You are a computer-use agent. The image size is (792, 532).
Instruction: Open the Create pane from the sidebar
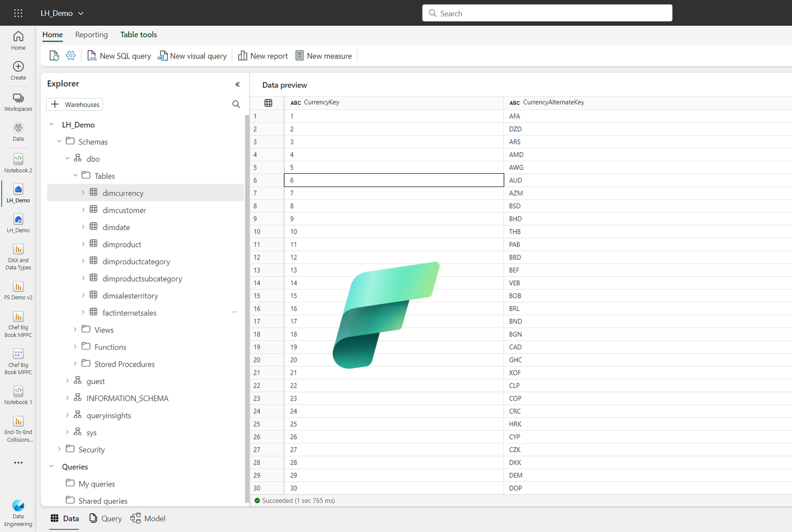click(x=18, y=69)
